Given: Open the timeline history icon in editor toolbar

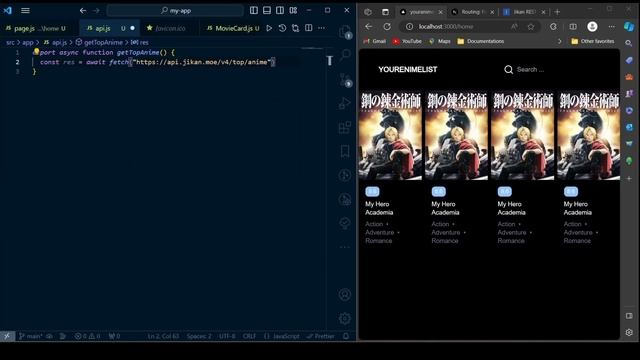Looking at the screenshot, I should pos(282,28).
